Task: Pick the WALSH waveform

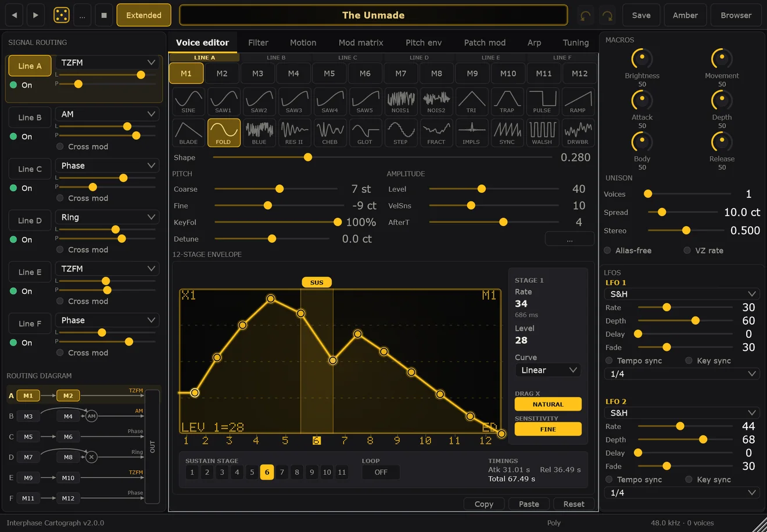Action: tap(543, 132)
